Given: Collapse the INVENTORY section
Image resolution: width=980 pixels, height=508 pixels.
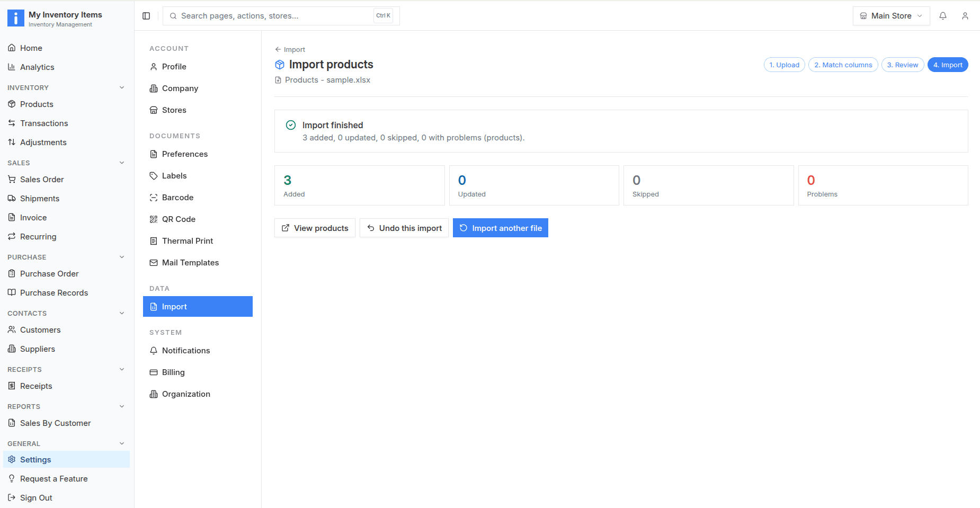Looking at the screenshot, I should pos(122,87).
